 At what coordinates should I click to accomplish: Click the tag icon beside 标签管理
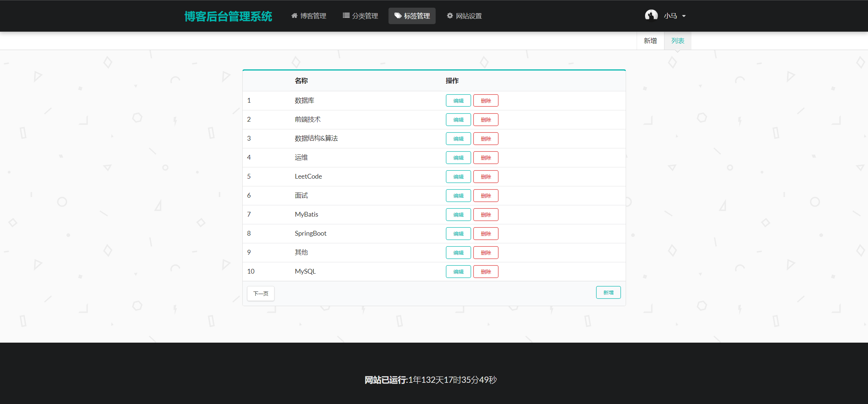tap(398, 16)
